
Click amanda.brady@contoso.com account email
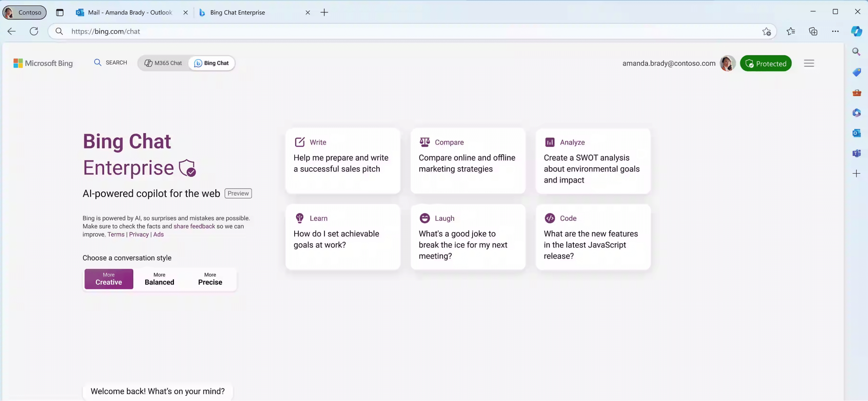coord(669,63)
